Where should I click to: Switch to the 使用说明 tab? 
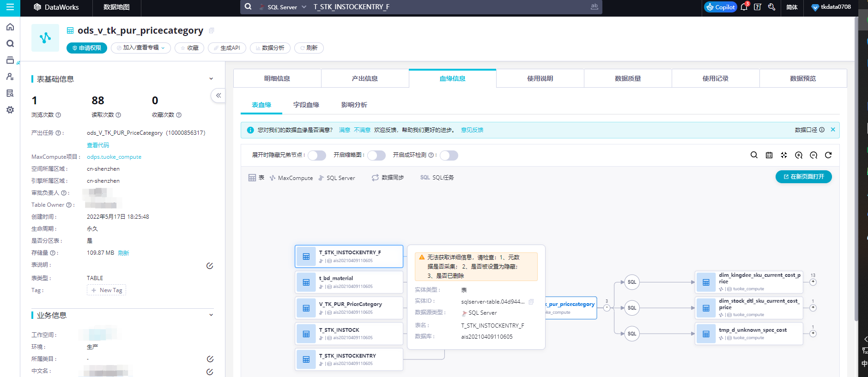tap(540, 78)
